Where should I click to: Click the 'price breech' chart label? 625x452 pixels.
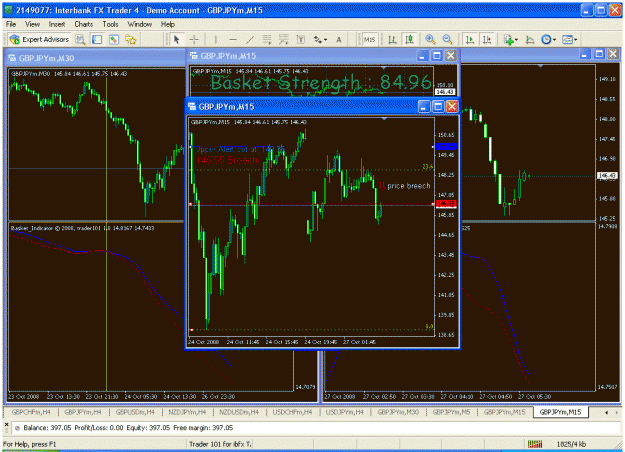(409, 186)
